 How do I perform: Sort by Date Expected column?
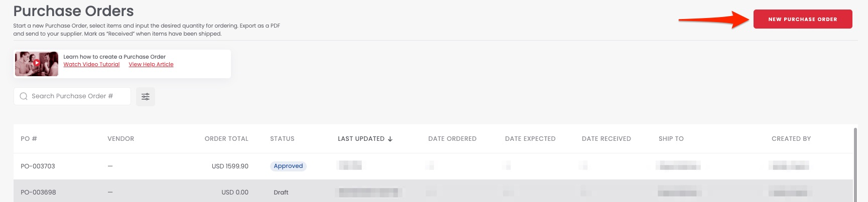pos(530,139)
